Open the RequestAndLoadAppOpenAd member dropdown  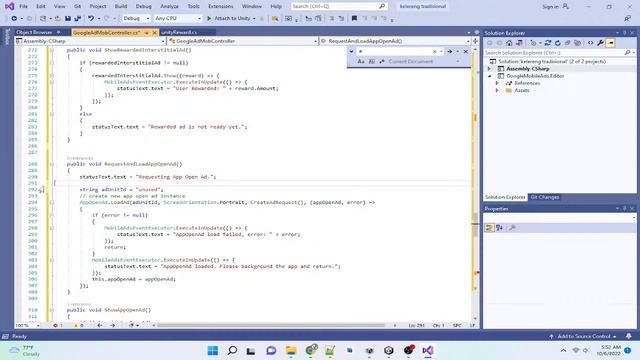coord(395,41)
